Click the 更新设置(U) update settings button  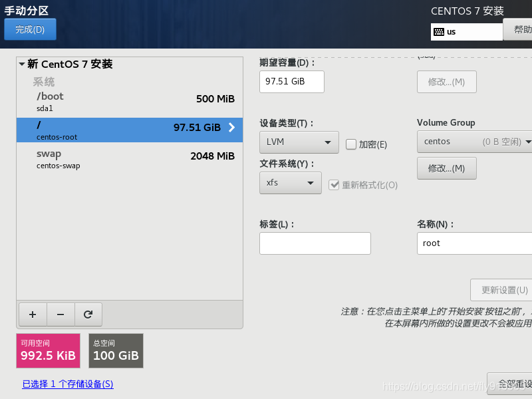[501, 290]
